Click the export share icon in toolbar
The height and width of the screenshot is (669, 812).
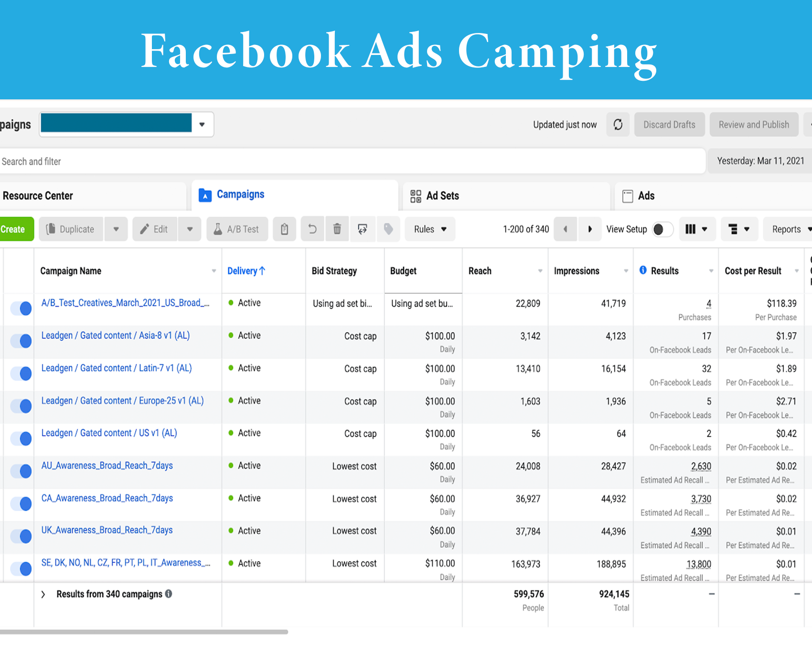pyautogui.click(x=363, y=229)
